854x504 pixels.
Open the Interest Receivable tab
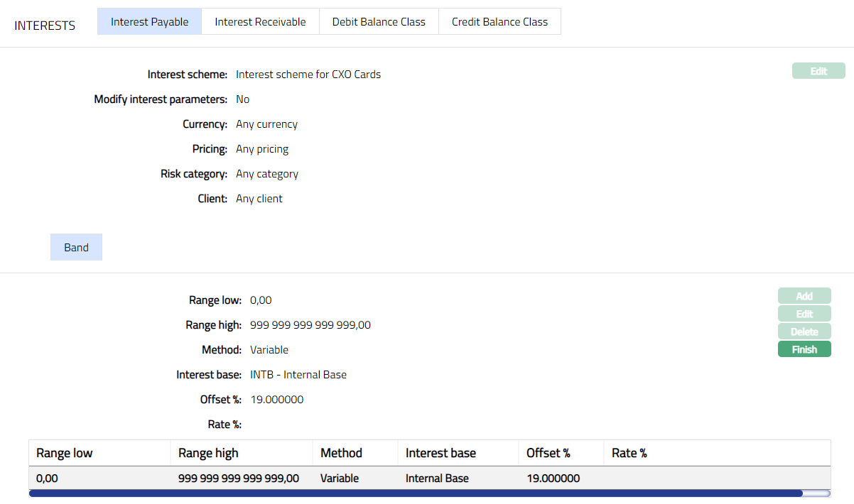click(x=260, y=21)
